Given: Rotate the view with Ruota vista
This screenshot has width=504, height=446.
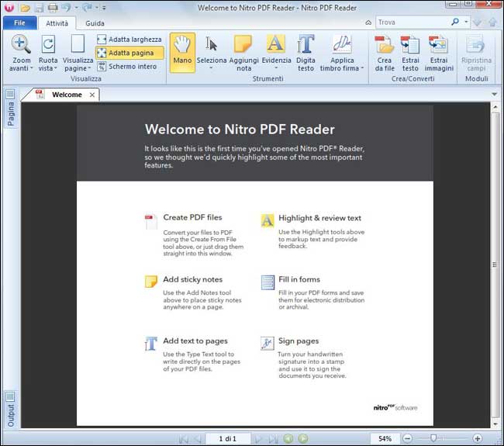Looking at the screenshot, I should 48,52.
